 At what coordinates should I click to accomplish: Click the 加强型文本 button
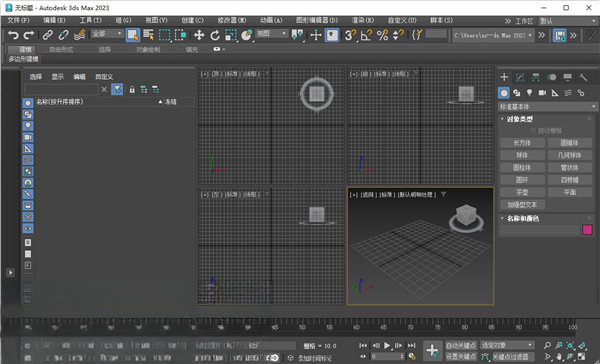[x=522, y=204]
